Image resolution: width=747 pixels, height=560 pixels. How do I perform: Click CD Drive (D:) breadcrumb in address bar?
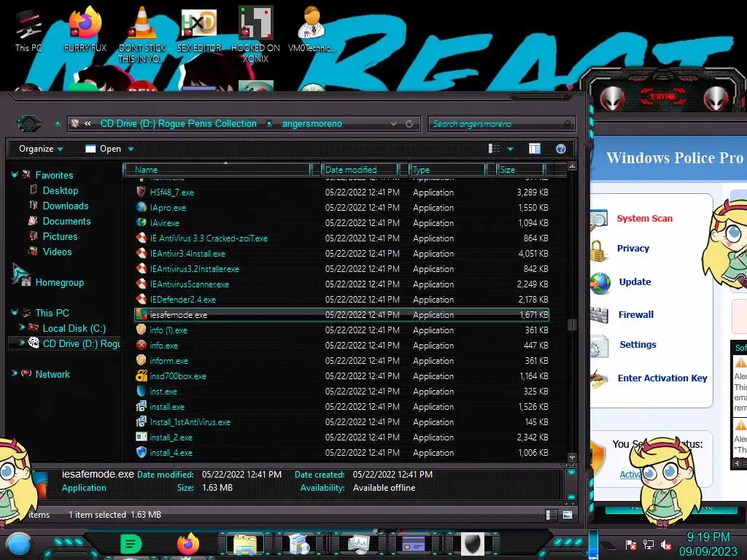point(178,124)
